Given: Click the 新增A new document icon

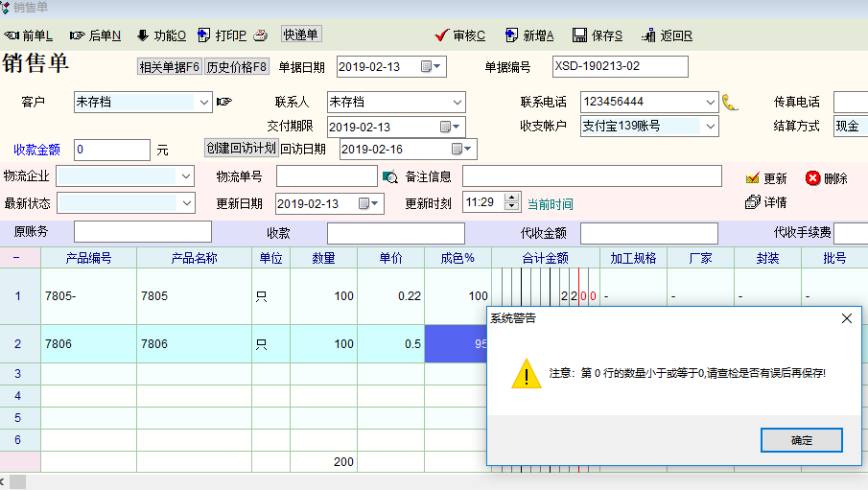Looking at the screenshot, I should [511, 35].
